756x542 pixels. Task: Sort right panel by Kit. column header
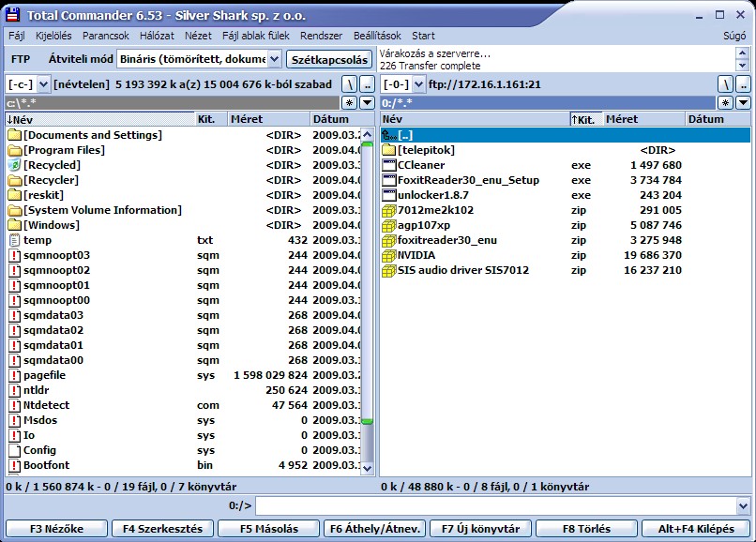pos(586,119)
